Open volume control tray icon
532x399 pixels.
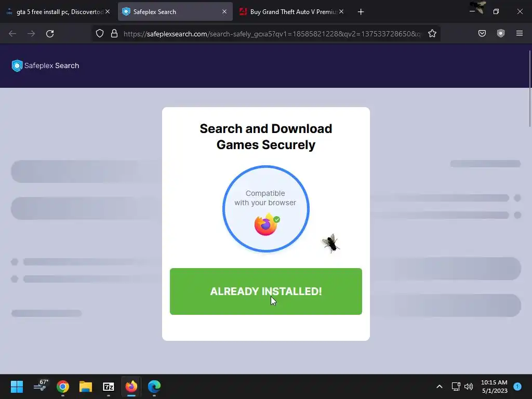[469, 387]
